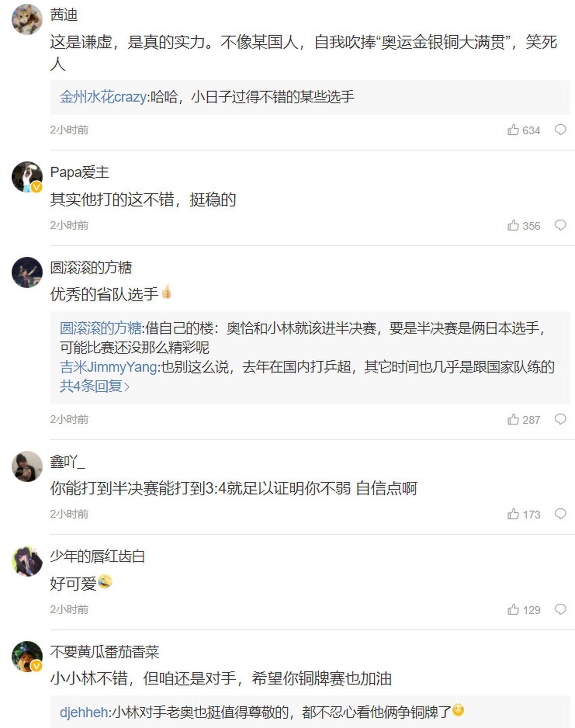Click reply bubble on 圆滚滚的方糖's comment

561,419
